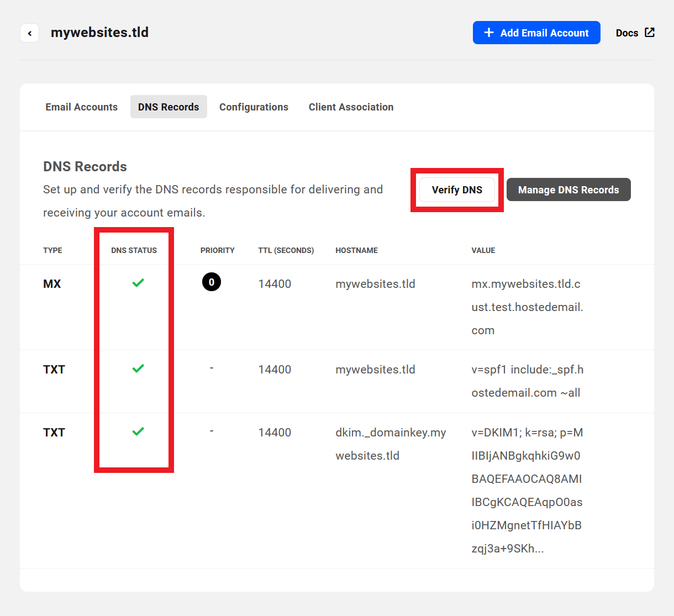This screenshot has height=616, width=674.
Task: Stay on the DNS Records tab
Action: 168,107
